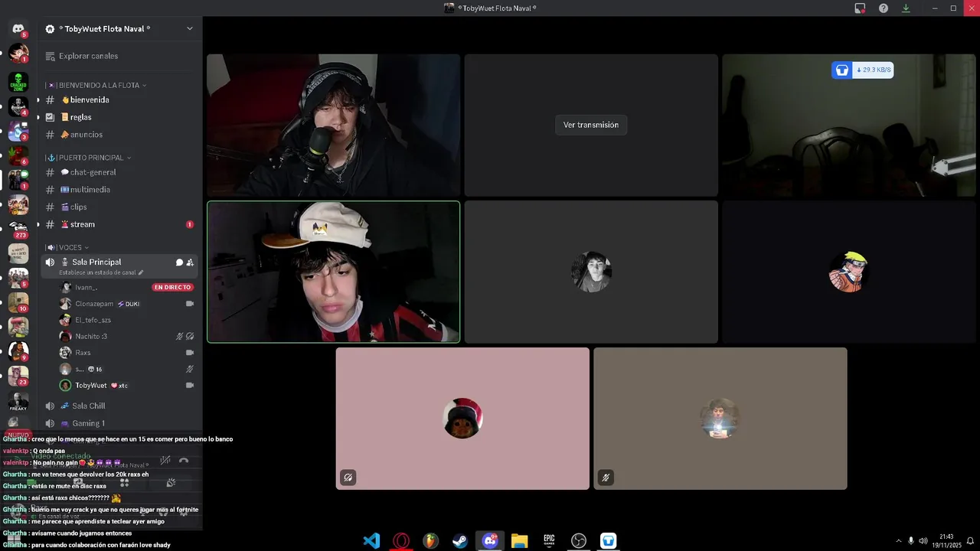Click the system tray volume icon
The image size is (980, 551).
click(923, 541)
